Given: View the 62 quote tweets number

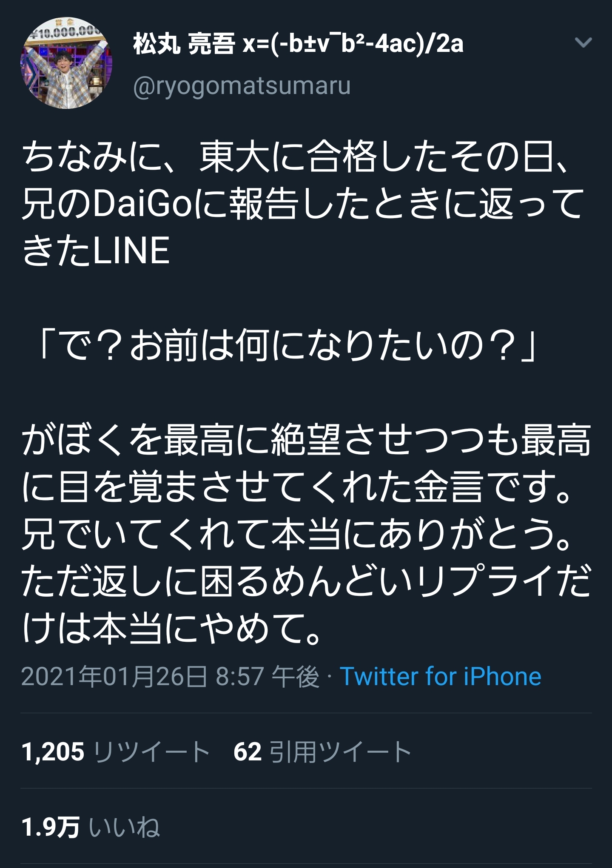Looking at the screenshot, I should [248, 752].
